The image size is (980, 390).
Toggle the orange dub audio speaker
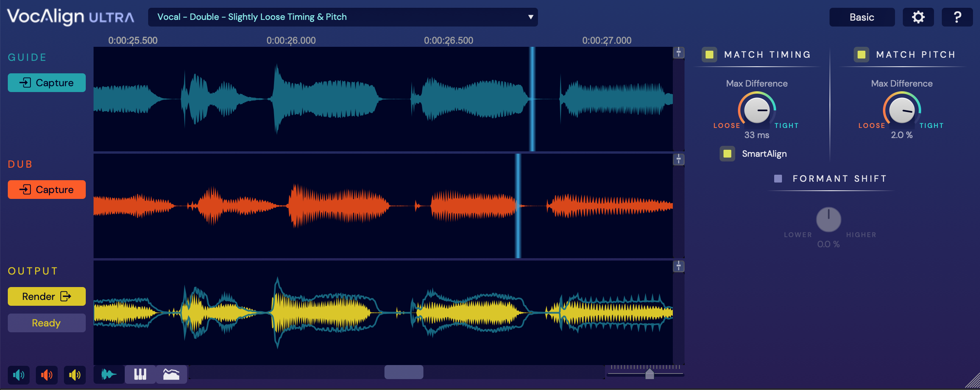[x=47, y=375]
